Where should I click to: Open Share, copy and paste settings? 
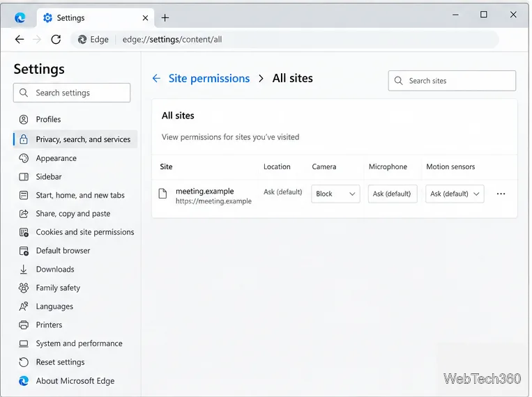75,214
